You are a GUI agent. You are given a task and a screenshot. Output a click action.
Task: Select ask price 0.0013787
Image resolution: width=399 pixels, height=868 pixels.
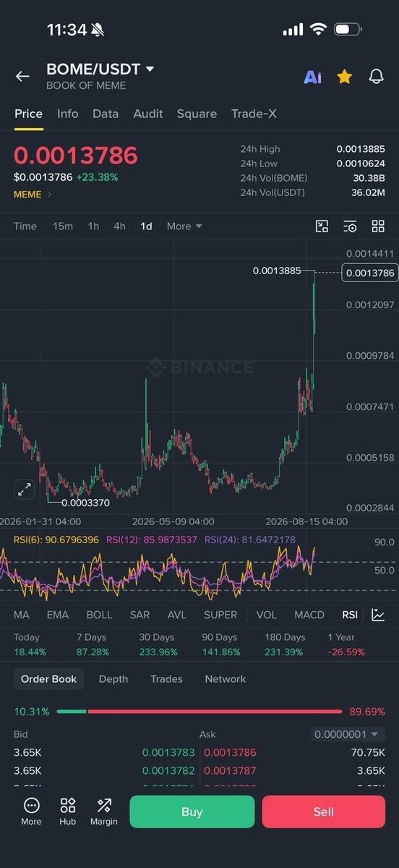pos(230,771)
